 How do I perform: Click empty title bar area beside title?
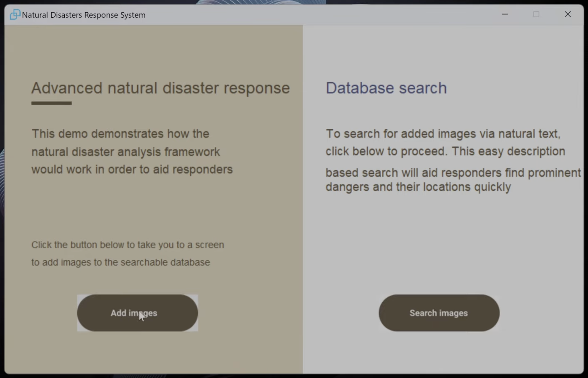pos(319,15)
